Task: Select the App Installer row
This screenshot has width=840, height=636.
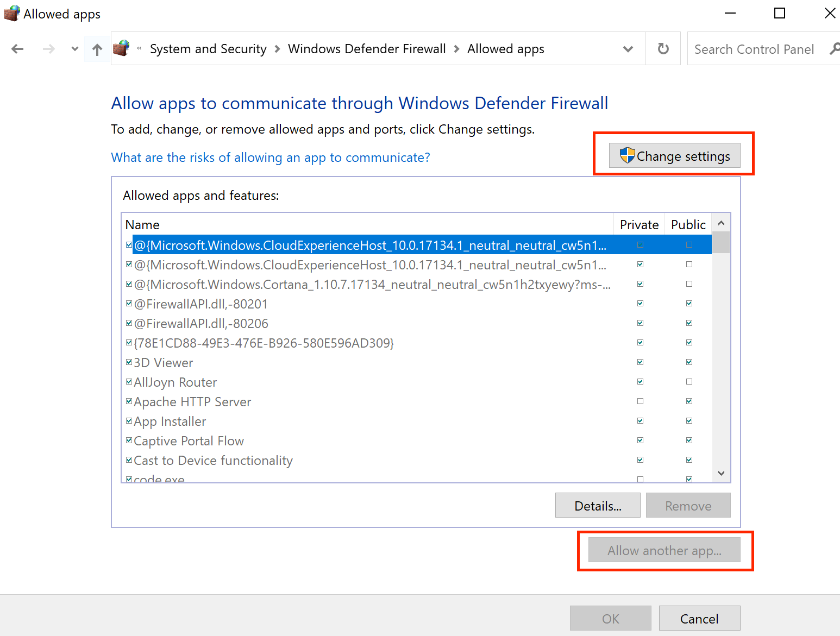Action: click(x=417, y=421)
